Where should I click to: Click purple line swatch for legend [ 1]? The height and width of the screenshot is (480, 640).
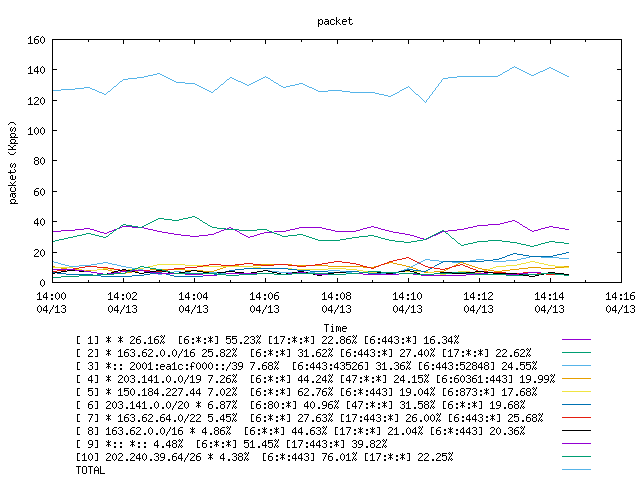click(576, 340)
